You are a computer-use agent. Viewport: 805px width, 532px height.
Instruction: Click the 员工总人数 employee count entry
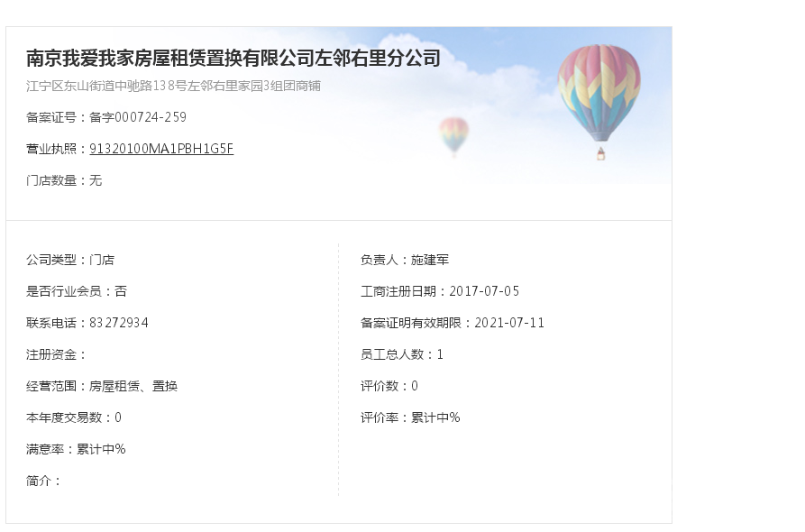[401, 355]
